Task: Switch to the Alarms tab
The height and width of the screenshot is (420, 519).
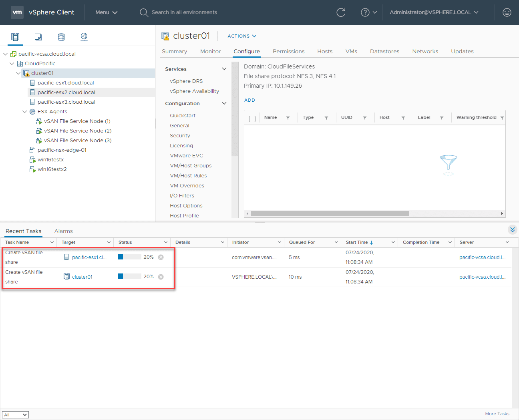Action: [63, 231]
